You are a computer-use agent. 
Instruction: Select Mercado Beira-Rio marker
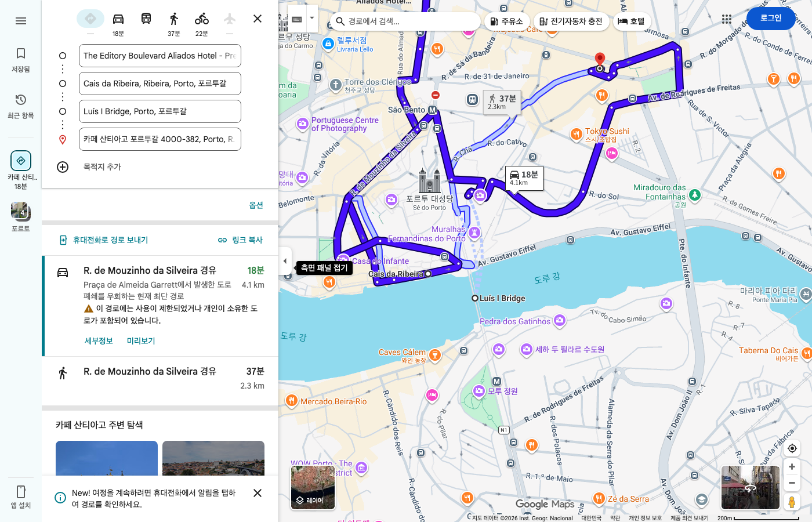(x=292, y=401)
